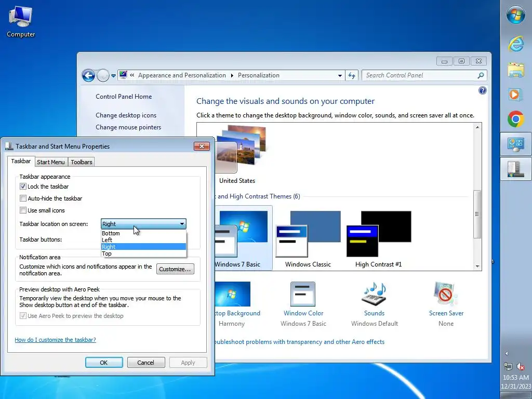The height and width of the screenshot is (399, 532).
Task: Open the Windows Start orb on the taskbar
Action: pos(516,15)
